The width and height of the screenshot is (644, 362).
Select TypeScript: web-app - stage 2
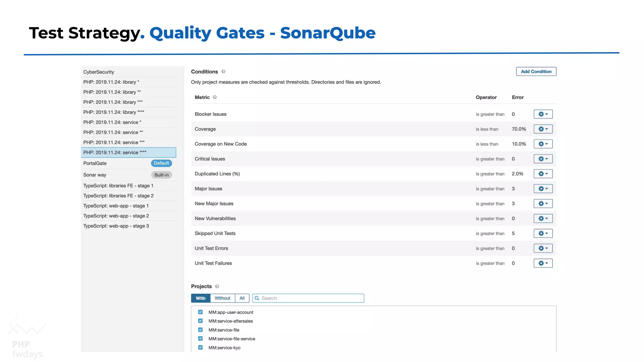click(128, 216)
